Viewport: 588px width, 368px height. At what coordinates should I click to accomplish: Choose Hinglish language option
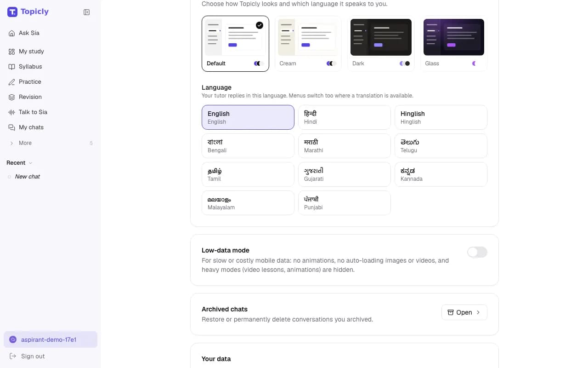click(441, 117)
